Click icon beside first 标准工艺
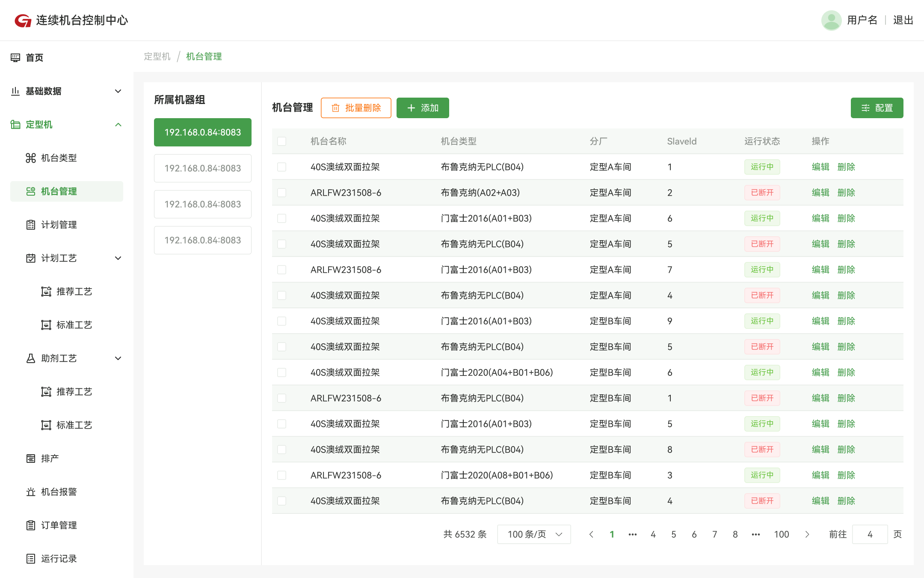Viewport: 924px width, 578px height. (46, 325)
